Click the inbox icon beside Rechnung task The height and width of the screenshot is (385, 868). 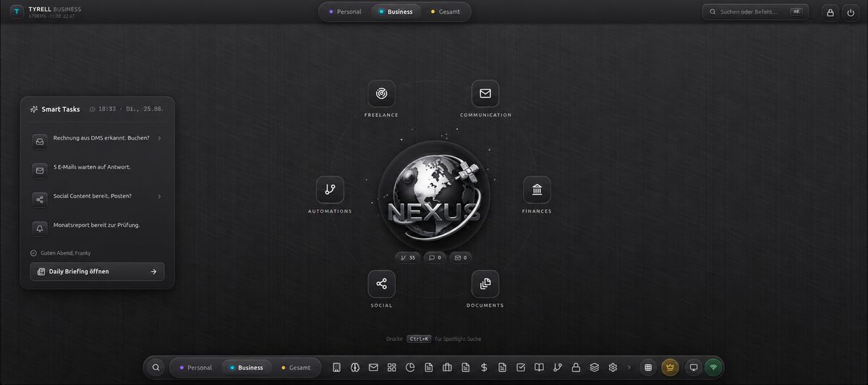coord(40,141)
